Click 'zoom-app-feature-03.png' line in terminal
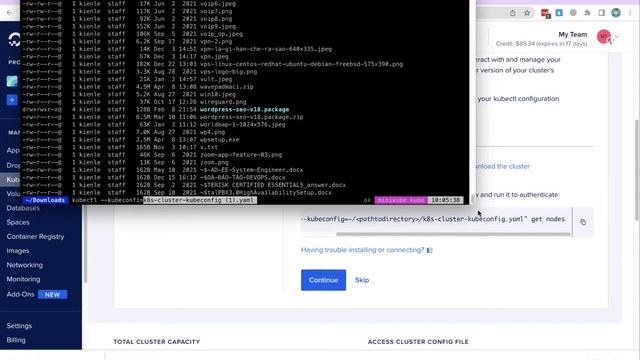The height and width of the screenshot is (360, 640). click(x=241, y=155)
